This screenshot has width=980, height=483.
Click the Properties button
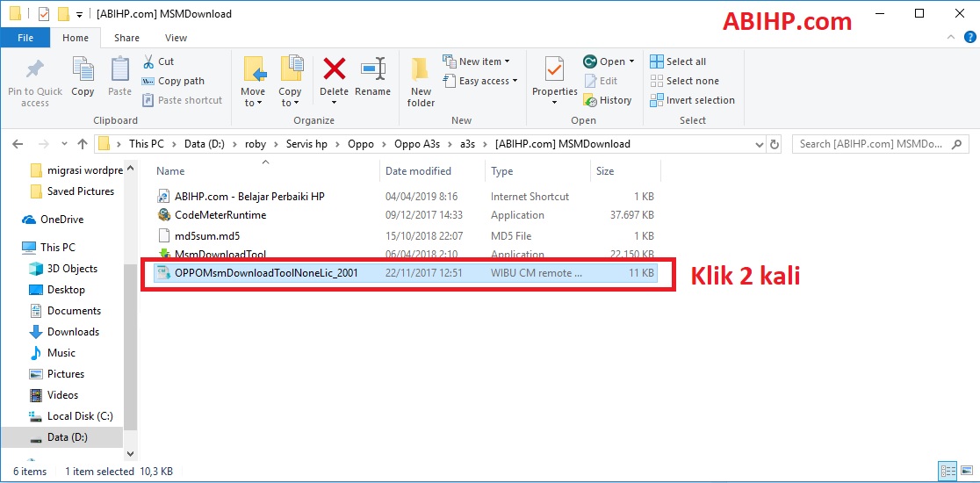pos(554,81)
